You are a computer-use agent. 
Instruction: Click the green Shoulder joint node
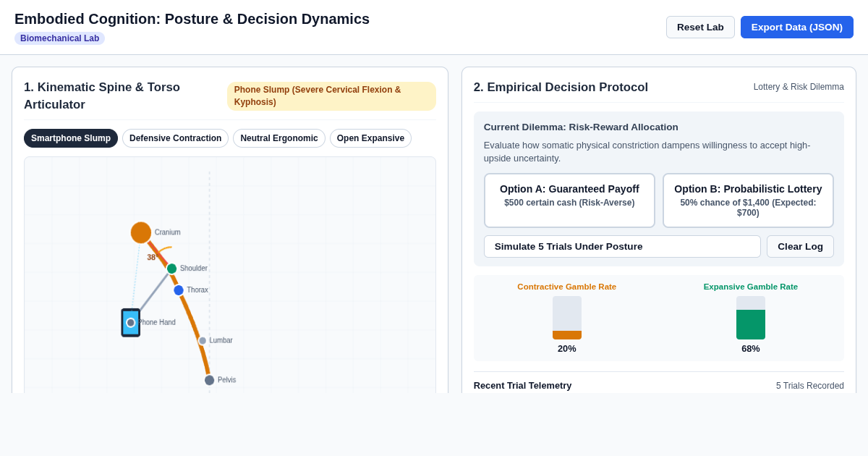pyautogui.click(x=171, y=269)
